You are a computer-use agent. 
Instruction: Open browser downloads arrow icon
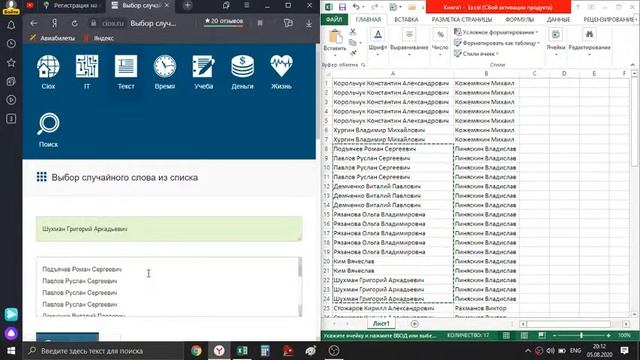[309, 23]
